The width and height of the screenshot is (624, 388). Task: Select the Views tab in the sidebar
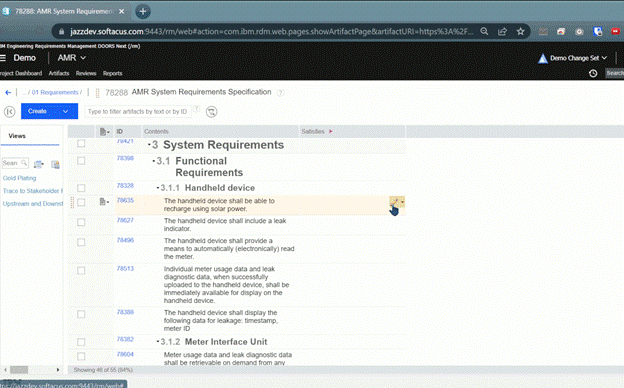[x=17, y=136]
